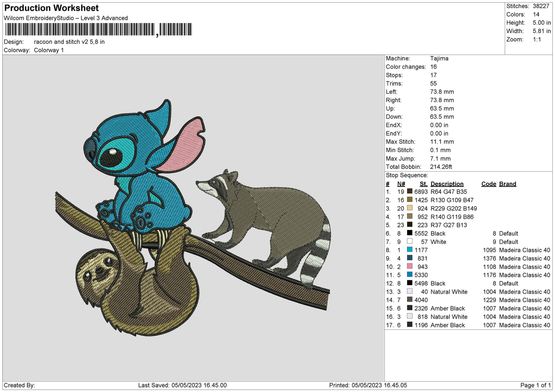This screenshot has width=555, height=392.
Task: Click the Color changes value 16
Action: (433, 67)
